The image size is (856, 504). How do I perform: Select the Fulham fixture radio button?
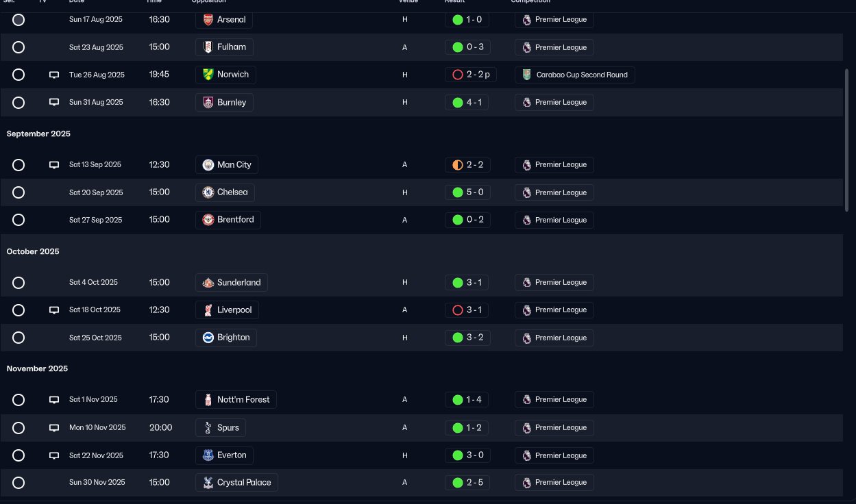[19, 47]
